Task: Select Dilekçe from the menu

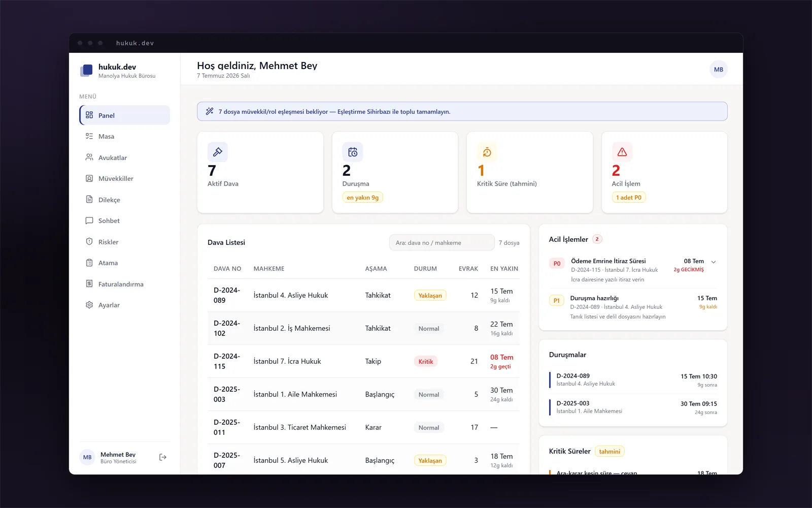Action: pyautogui.click(x=125, y=200)
